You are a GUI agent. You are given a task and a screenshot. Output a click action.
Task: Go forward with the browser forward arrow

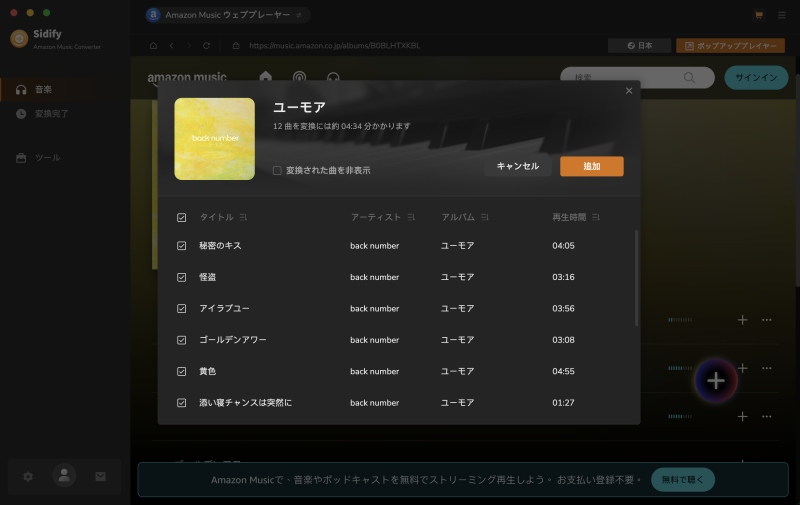189,45
